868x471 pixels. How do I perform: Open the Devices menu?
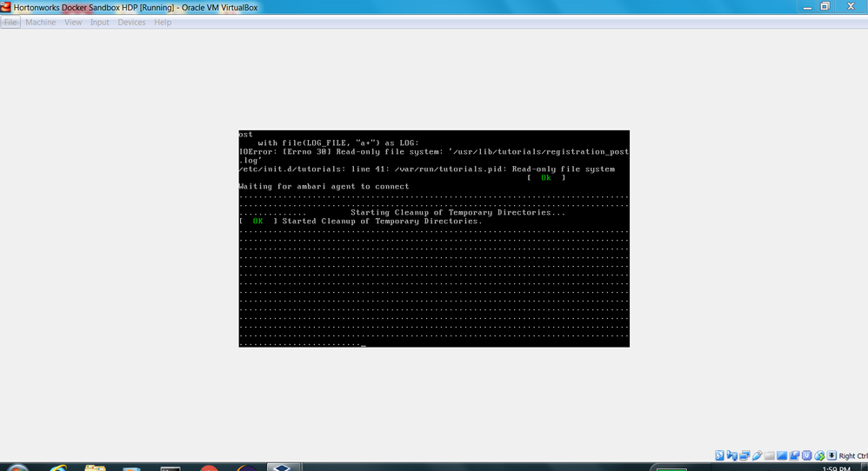(x=131, y=22)
